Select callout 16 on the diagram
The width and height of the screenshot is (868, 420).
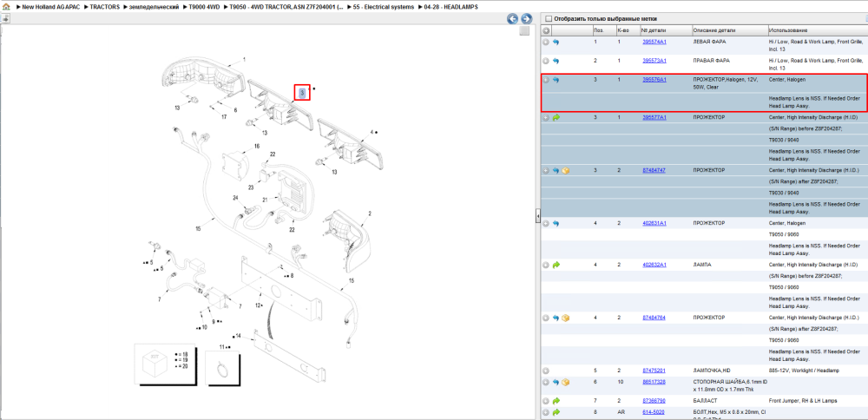point(257,146)
